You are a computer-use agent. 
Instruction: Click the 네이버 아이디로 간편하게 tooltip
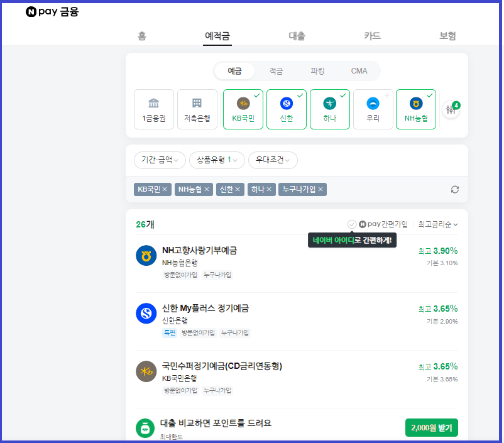tap(352, 240)
